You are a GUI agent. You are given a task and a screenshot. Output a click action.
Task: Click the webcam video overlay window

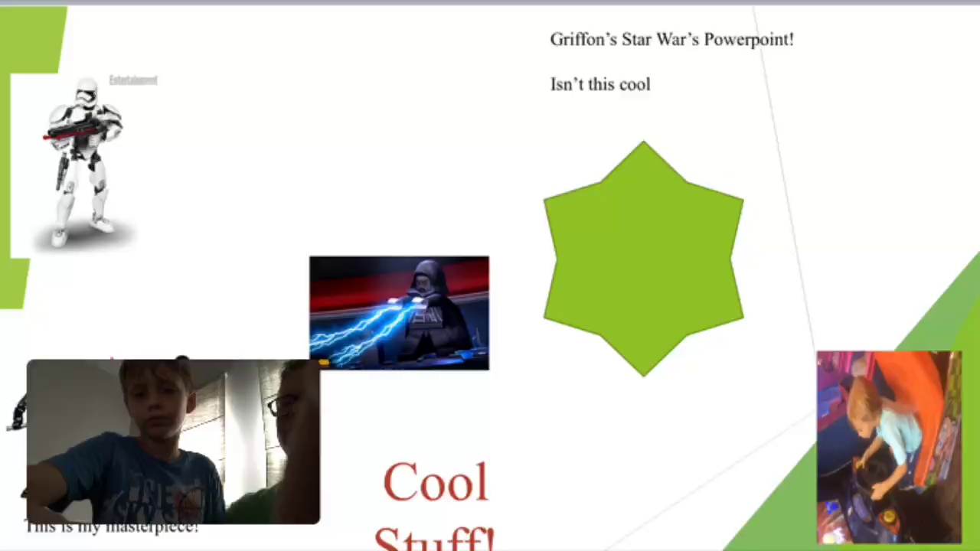click(x=173, y=442)
